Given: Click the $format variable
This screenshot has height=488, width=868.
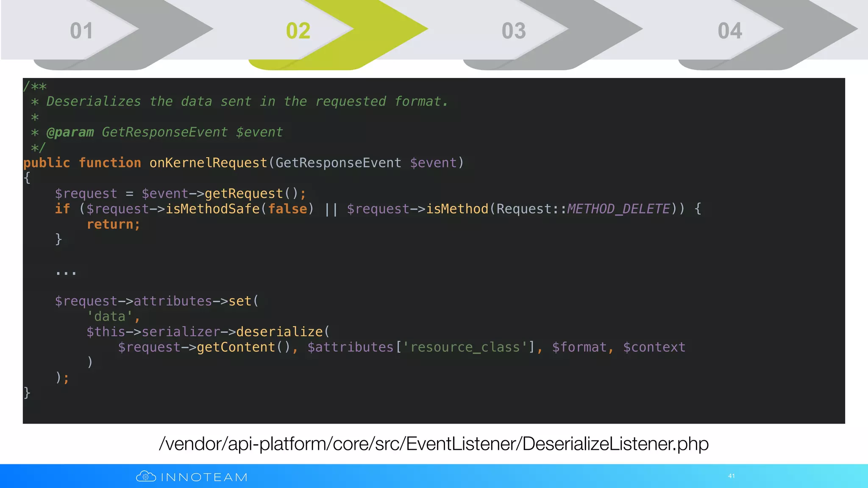Looking at the screenshot, I should pyautogui.click(x=579, y=347).
